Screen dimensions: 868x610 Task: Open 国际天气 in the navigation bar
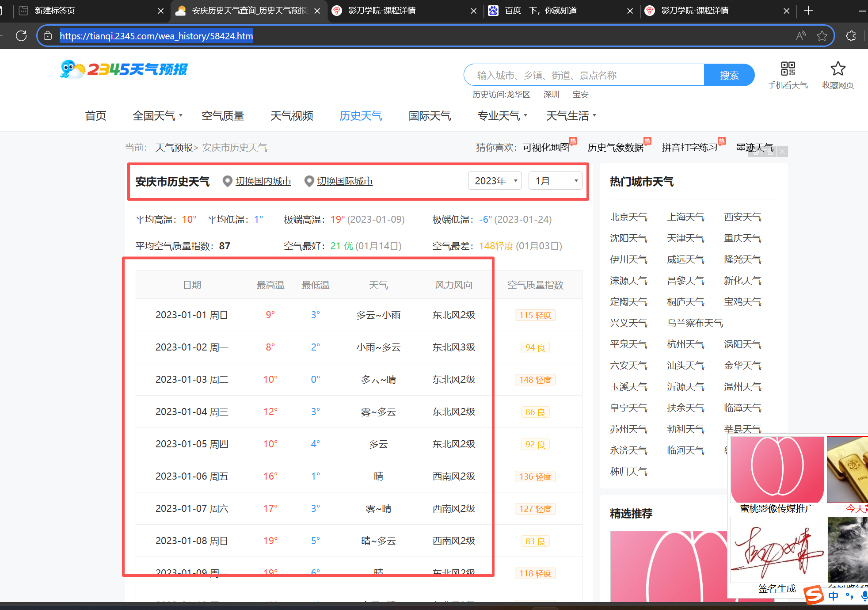[430, 116]
